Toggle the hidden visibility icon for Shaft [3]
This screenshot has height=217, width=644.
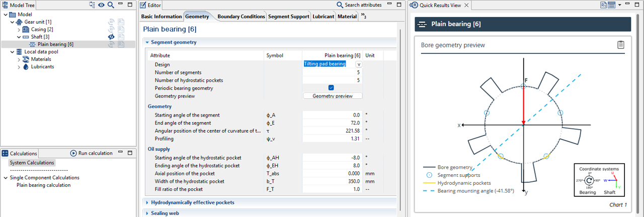tap(112, 37)
